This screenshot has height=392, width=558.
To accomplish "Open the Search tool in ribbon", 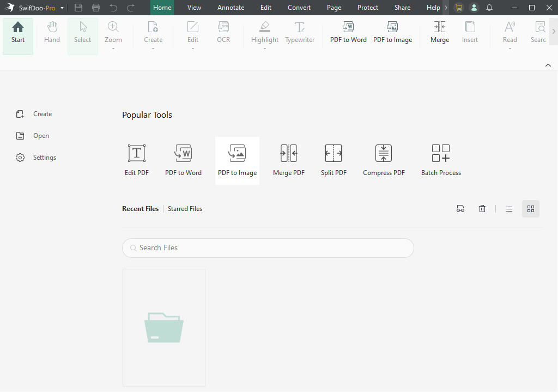I will coord(538,32).
